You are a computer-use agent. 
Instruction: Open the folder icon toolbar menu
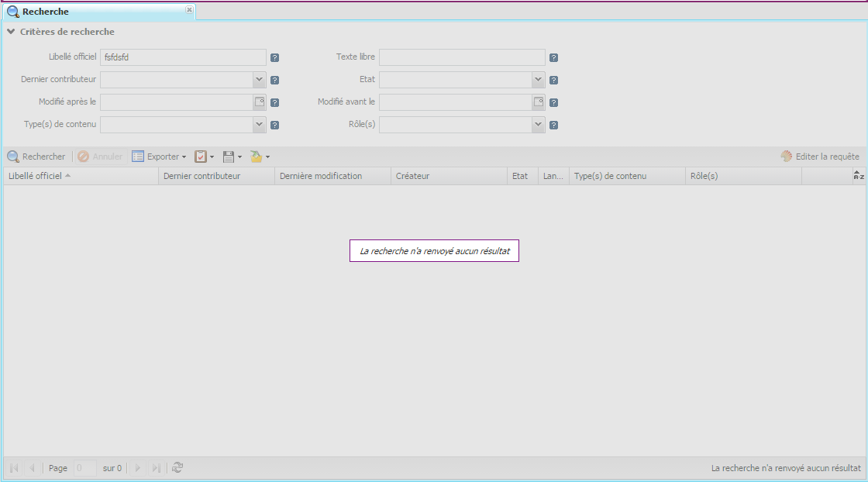pyautogui.click(x=260, y=157)
